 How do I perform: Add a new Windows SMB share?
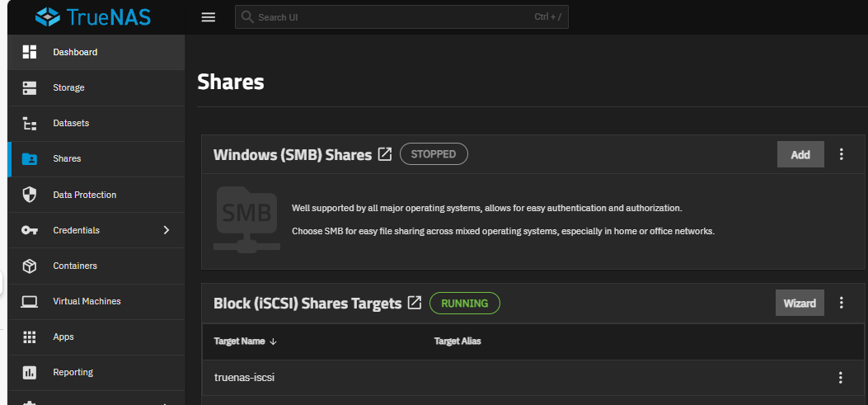(800, 154)
